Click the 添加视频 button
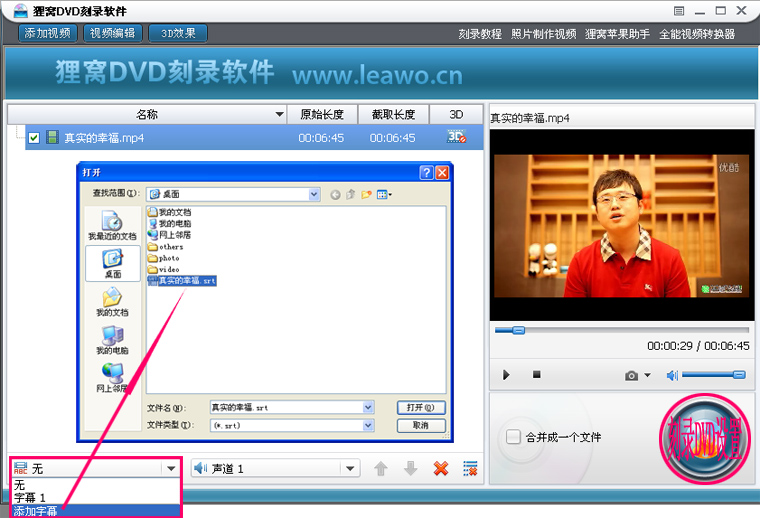 pos(48,33)
